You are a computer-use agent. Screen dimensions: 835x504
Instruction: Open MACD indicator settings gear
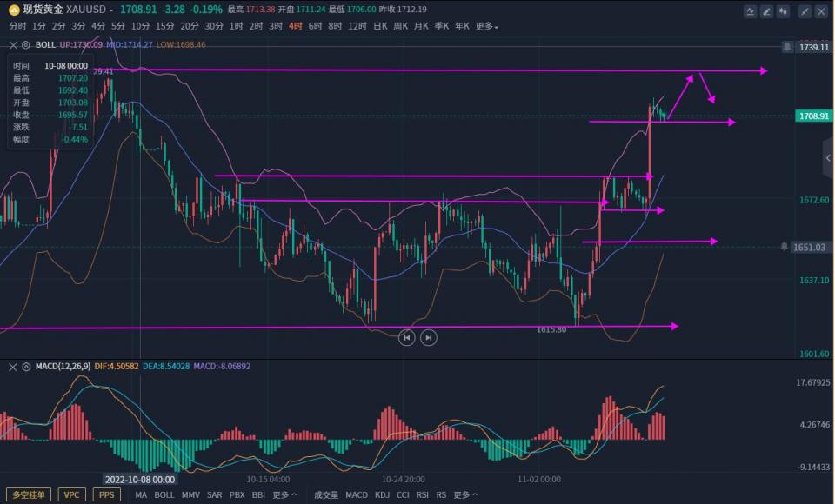point(25,367)
